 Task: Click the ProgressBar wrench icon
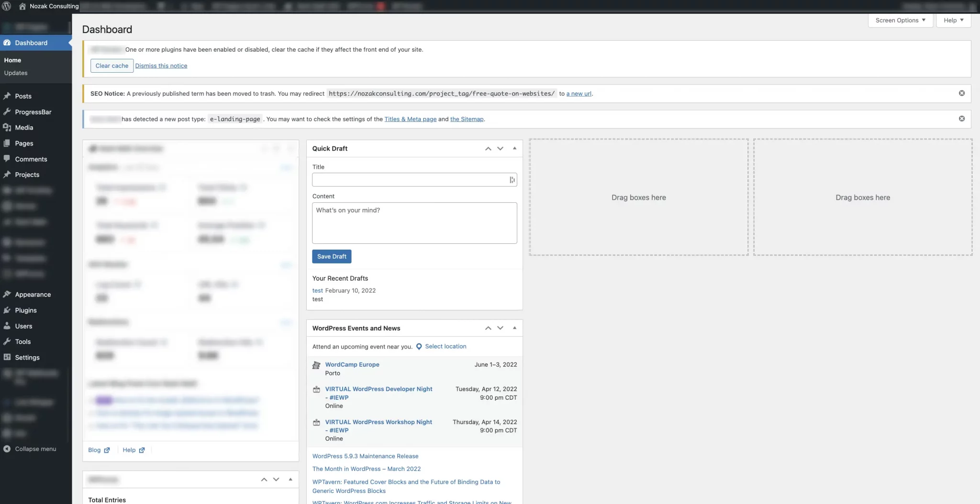click(7, 112)
